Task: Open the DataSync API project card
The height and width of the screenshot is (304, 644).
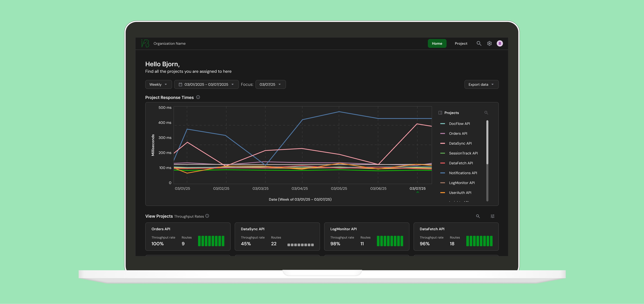Action: point(277,236)
